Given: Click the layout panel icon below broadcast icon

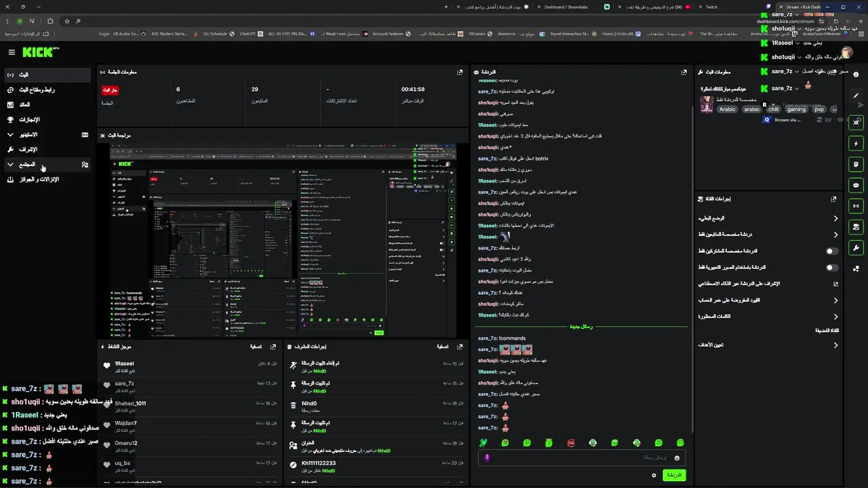Looking at the screenshot, I should click(x=856, y=227).
